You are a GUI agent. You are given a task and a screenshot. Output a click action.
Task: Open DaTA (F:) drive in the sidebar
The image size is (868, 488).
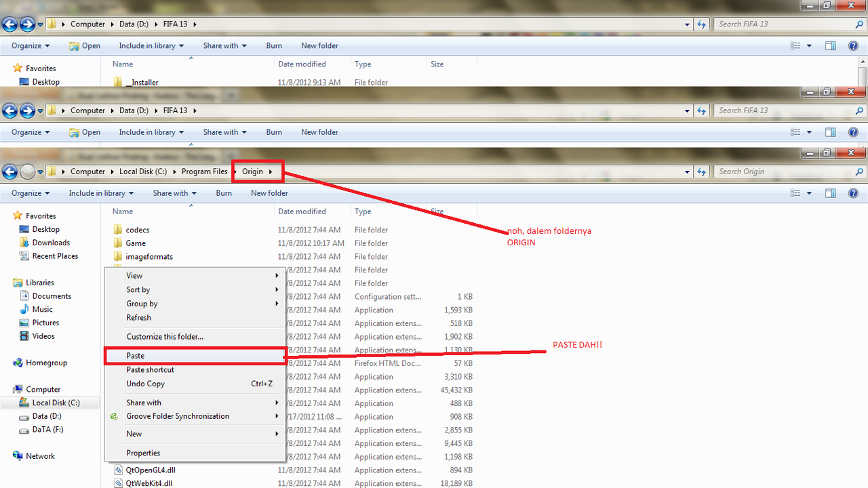click(x=47, y=429)
